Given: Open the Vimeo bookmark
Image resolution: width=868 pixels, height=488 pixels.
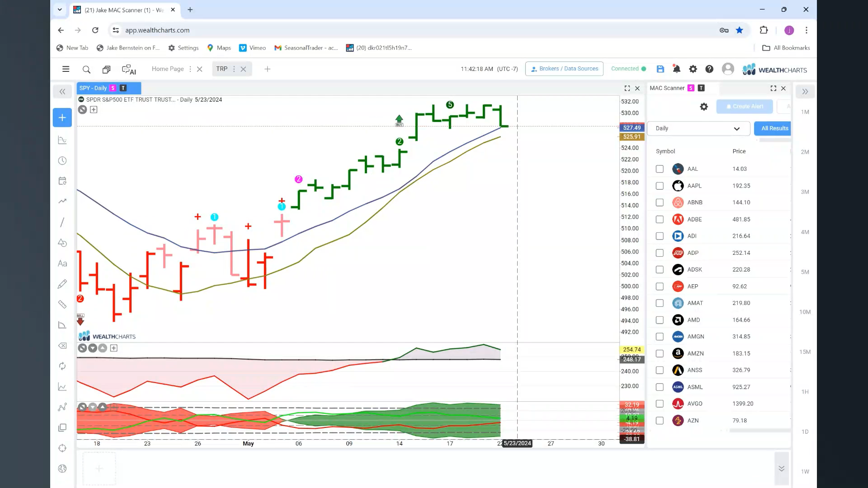Looking at the screenshot, I should click(x=252, y=48).
